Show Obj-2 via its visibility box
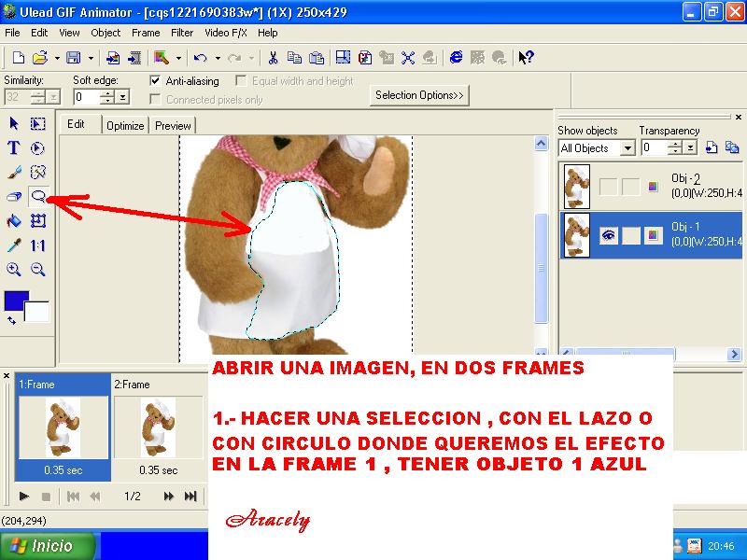This screenshot has height=560, width=747. click(609, 187)
